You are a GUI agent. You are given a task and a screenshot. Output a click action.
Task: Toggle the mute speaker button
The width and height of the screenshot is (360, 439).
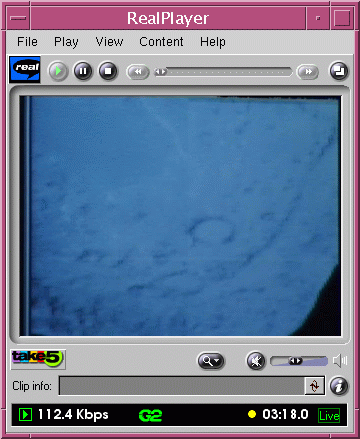[256, 361]
